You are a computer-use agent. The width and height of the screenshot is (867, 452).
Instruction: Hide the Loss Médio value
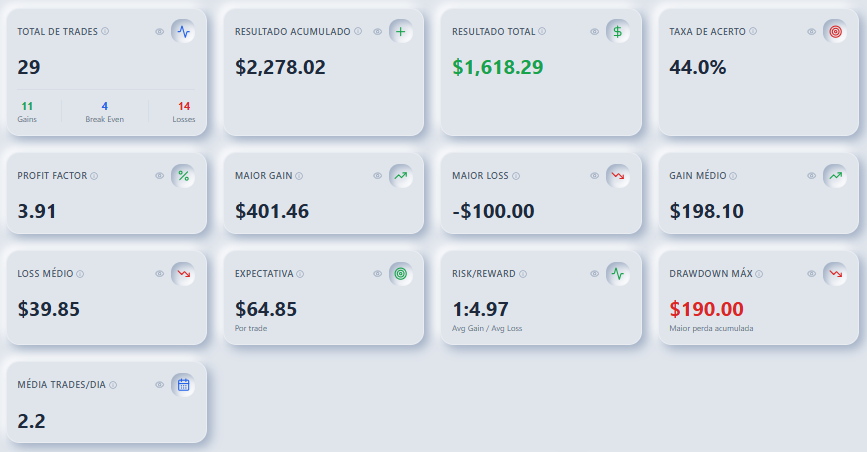coord(159,274)
